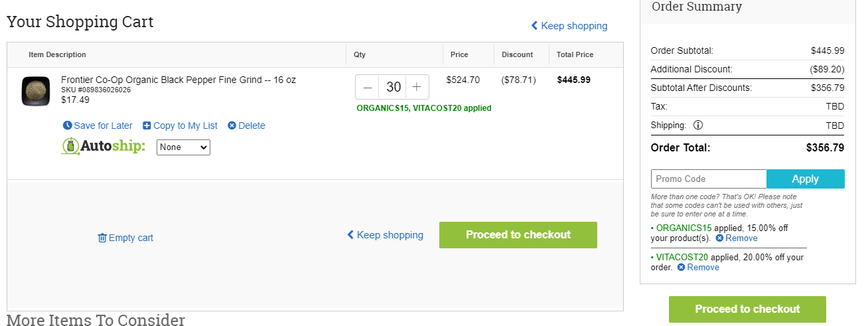Click the quantity field showing 30
The image size is (868, 326).
click(x=394, y=87)
